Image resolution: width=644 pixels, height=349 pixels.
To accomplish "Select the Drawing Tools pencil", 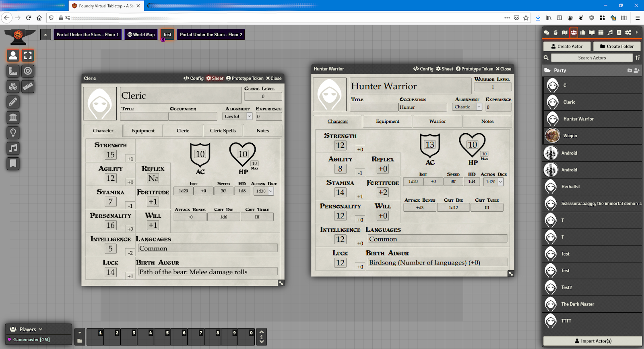I will (13, 102).
